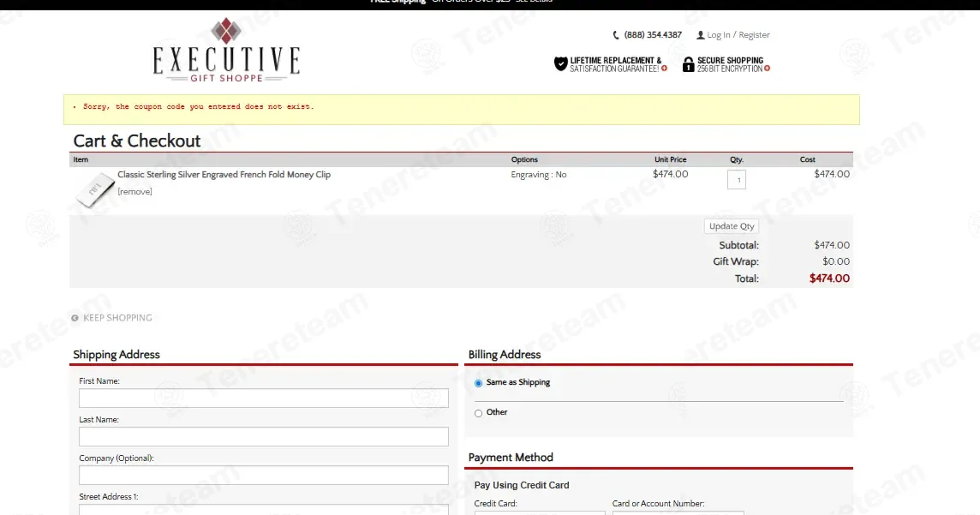Click the Payment Method heading
Screen dimensions: 980x515
coord(511,458)
